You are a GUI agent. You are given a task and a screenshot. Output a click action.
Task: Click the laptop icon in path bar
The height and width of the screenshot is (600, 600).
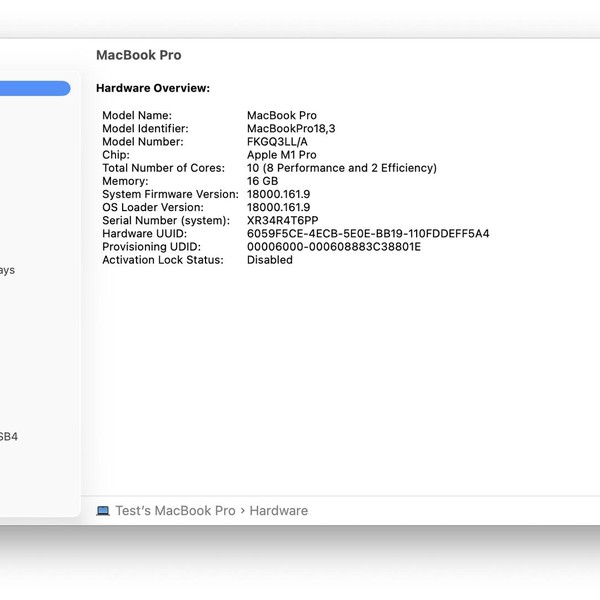coord(103,510)
